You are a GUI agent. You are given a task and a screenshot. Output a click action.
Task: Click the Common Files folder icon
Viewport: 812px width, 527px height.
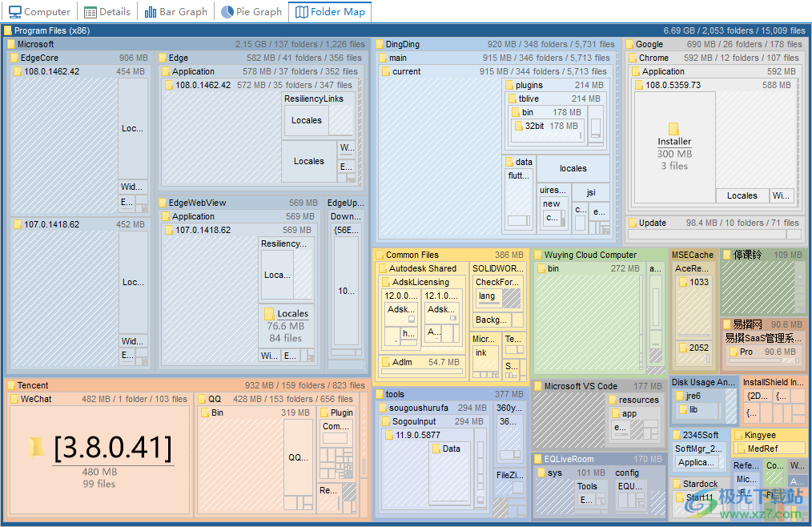[x=380, y=255]
